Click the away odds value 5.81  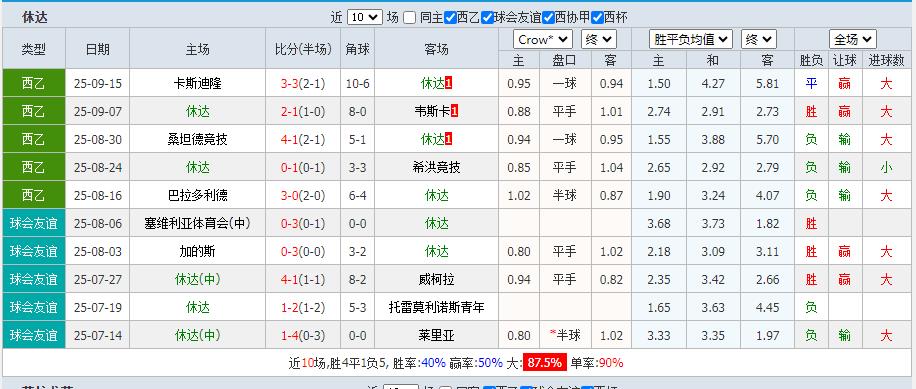pos(767,83)
